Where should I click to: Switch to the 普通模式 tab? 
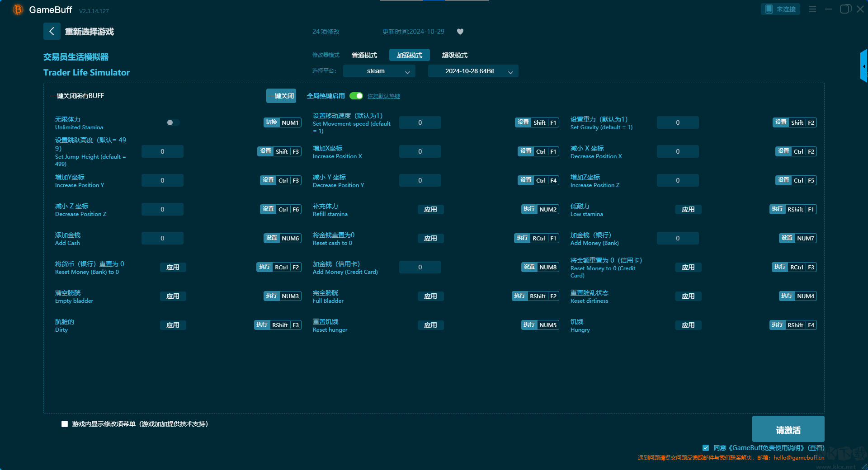364,55
